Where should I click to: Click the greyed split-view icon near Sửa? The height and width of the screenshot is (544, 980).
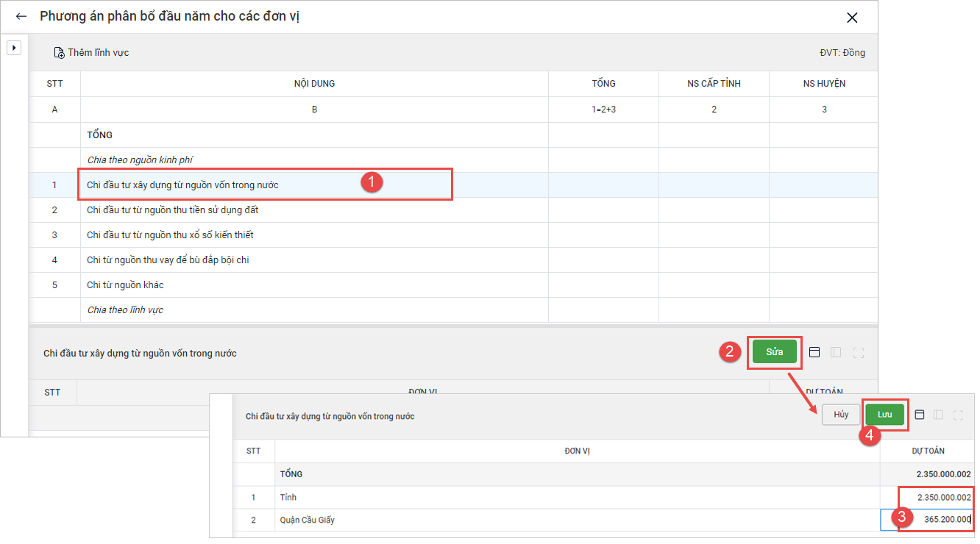point(836,352)
